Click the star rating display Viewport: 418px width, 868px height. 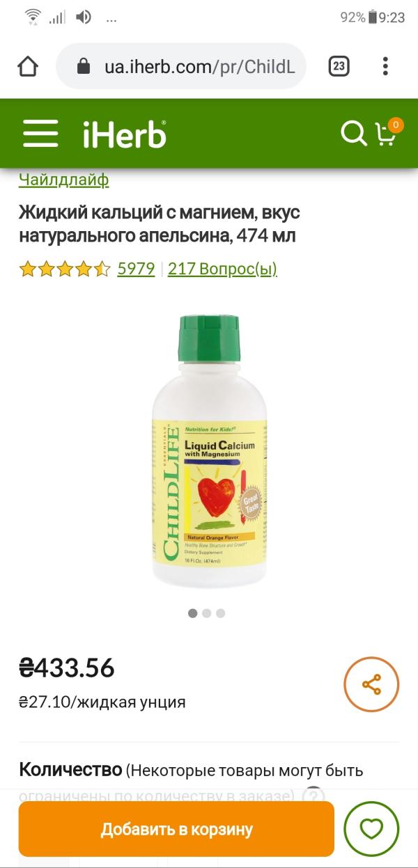(65, 269)
